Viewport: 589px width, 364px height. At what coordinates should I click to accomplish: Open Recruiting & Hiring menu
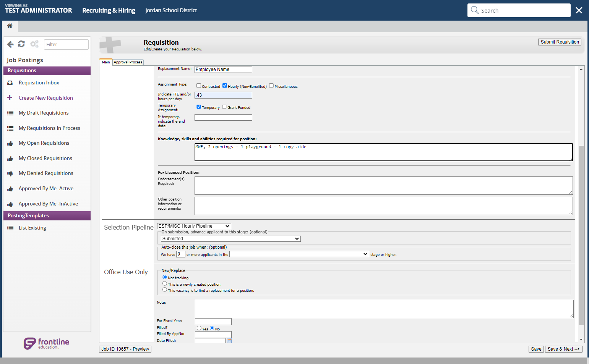[109, 10]
